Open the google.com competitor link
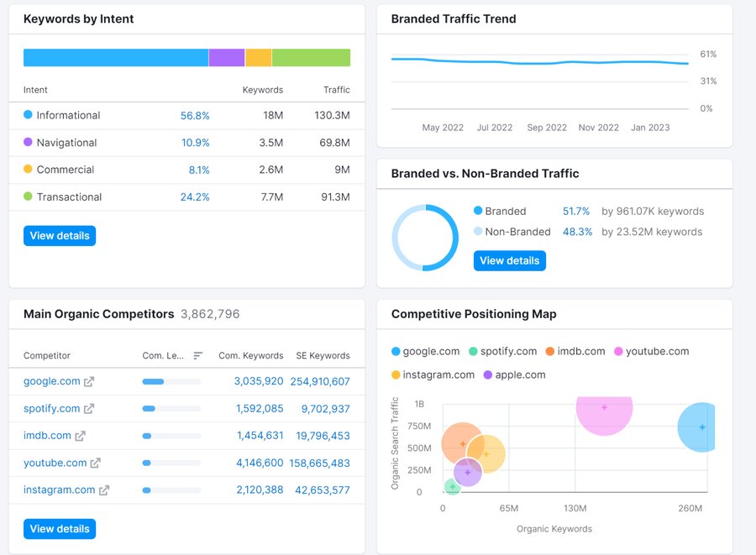This screenshot has height=555, width=756. click(52, 381)
